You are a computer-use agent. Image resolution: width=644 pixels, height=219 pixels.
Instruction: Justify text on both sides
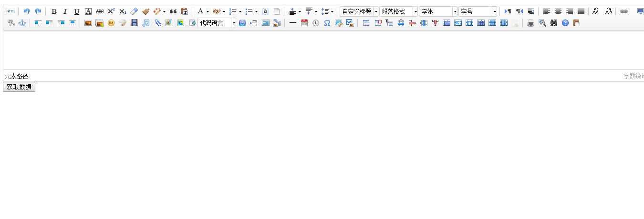pyautogui.click(x=581, y=11)
